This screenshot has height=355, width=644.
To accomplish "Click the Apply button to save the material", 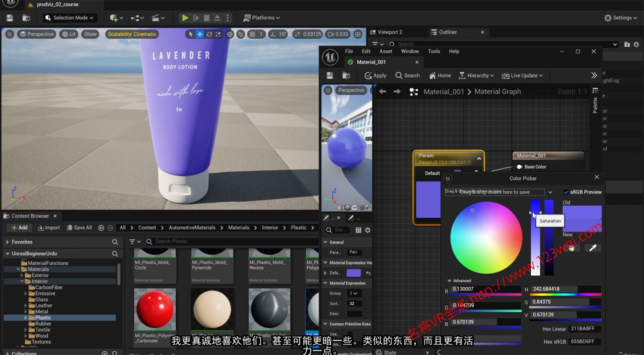I will (375, 76).
